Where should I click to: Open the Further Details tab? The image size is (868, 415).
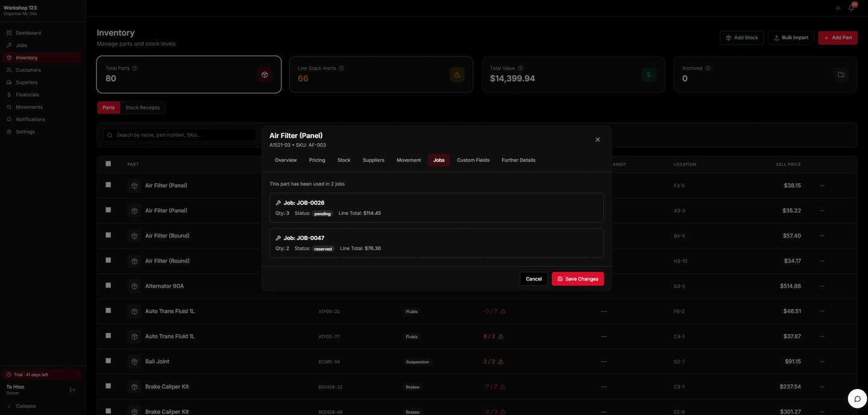tap(518, 160)
